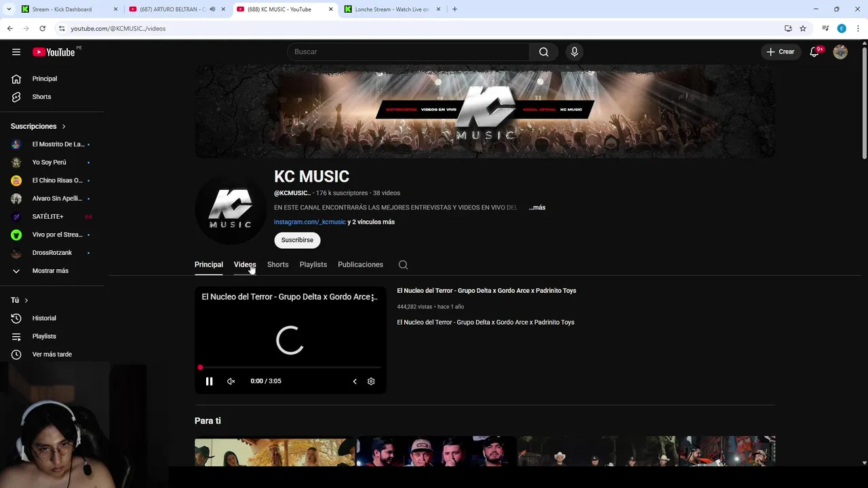
Task: Open the YouTube hamburger guide menu
Action: pos(16,52)
